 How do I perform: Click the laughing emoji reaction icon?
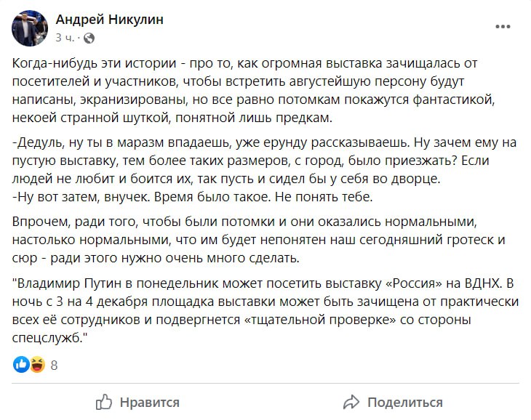click(x=37, y=365)
